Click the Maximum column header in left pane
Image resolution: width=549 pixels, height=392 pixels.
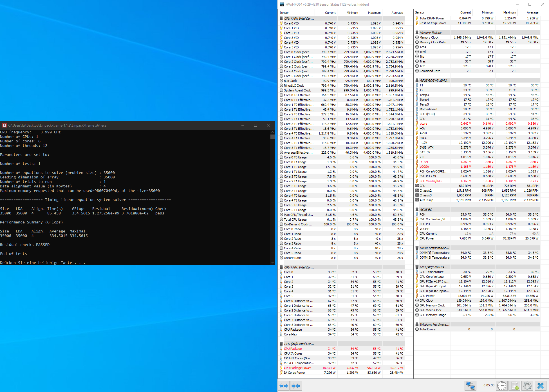371,13
